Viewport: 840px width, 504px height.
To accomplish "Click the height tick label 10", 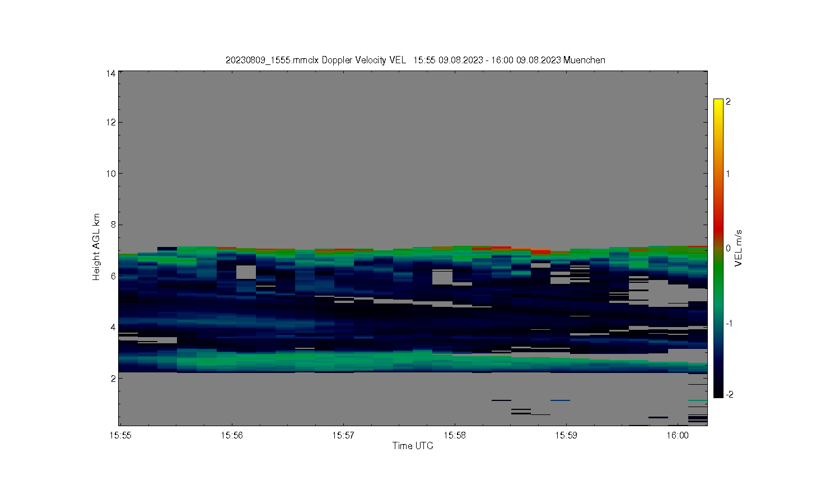I will point(111,174).
